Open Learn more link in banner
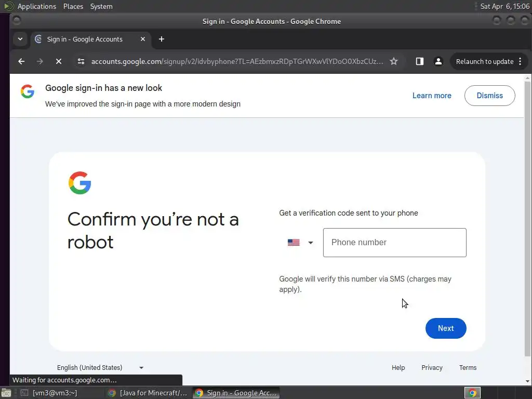The image size is (532, 399). tap(432, 96)
